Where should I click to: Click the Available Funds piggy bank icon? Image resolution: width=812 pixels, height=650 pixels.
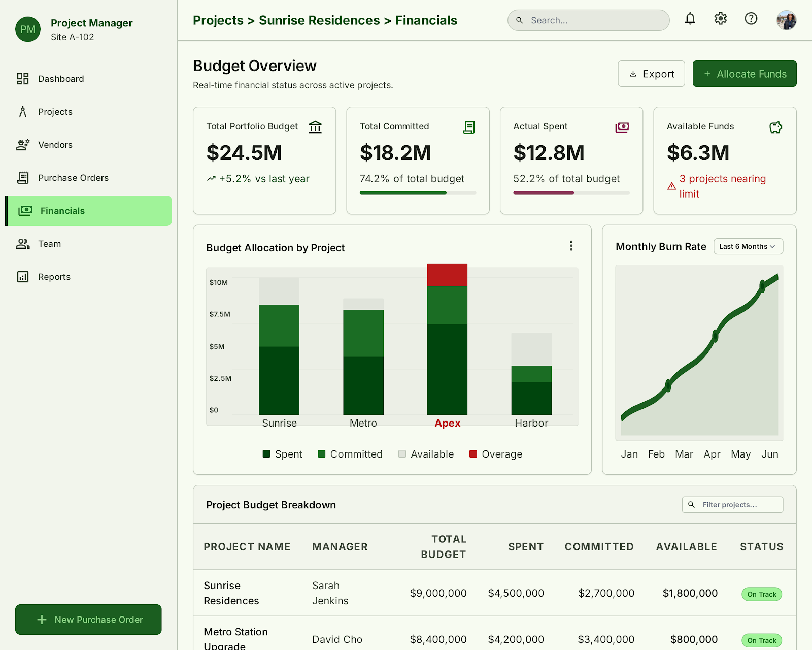[x=776, y=127]
